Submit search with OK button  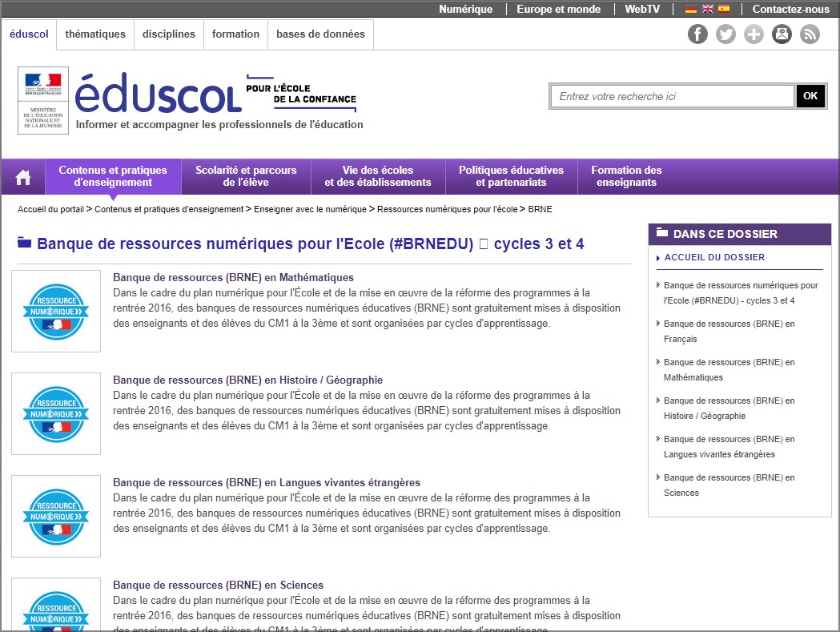[810, 96]
